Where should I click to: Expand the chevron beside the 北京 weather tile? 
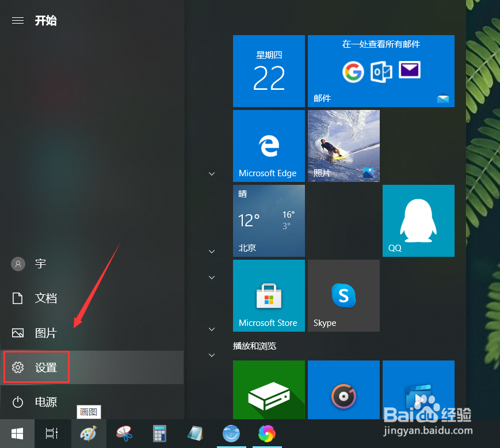click(x=211, y=252)
